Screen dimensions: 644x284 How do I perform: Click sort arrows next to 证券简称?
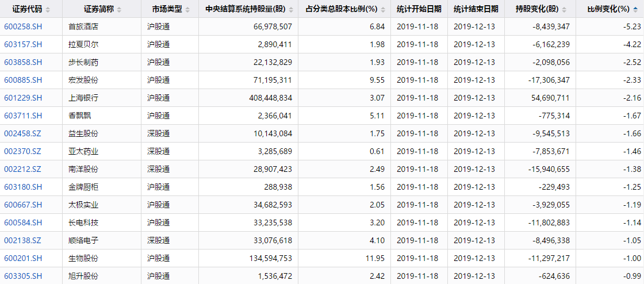[x=119, y=9]
